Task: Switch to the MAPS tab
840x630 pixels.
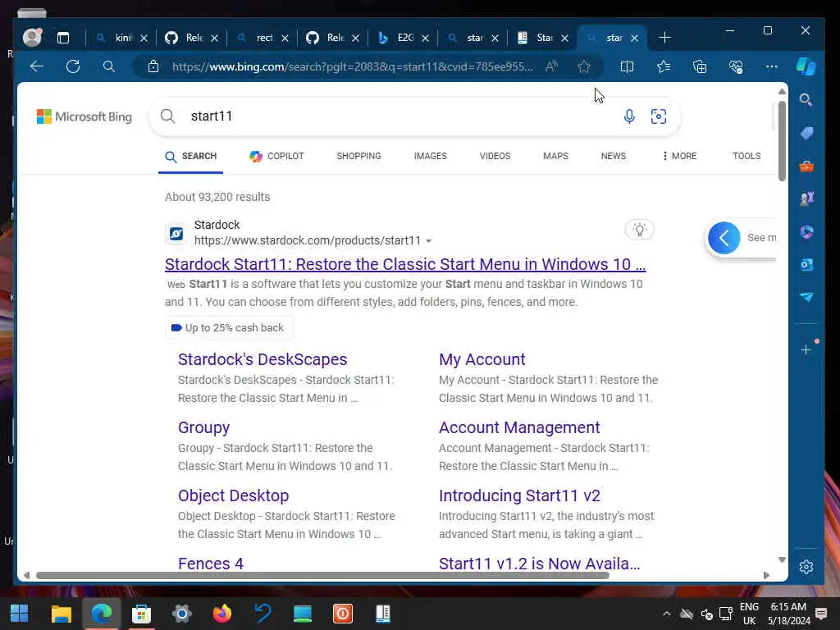Action: [x=555, y=156]
